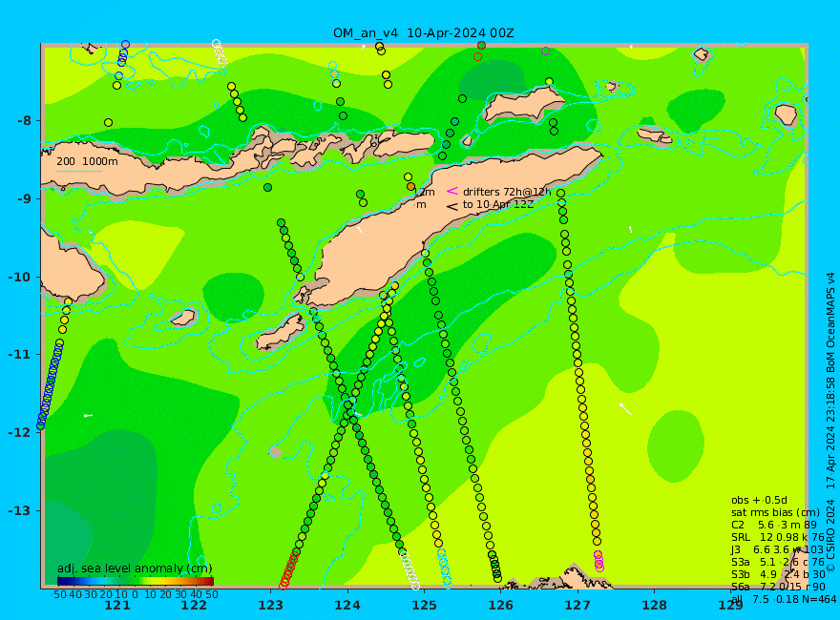Click the '200 1000m' depth contour label

point(87,161)
